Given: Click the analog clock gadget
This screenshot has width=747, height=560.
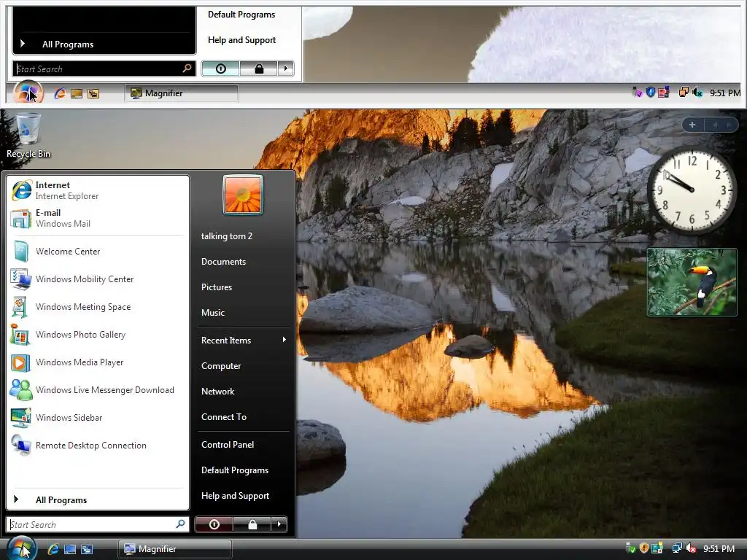Looking at the screenshot, I should pyautogui.click(x=692, y=190).
